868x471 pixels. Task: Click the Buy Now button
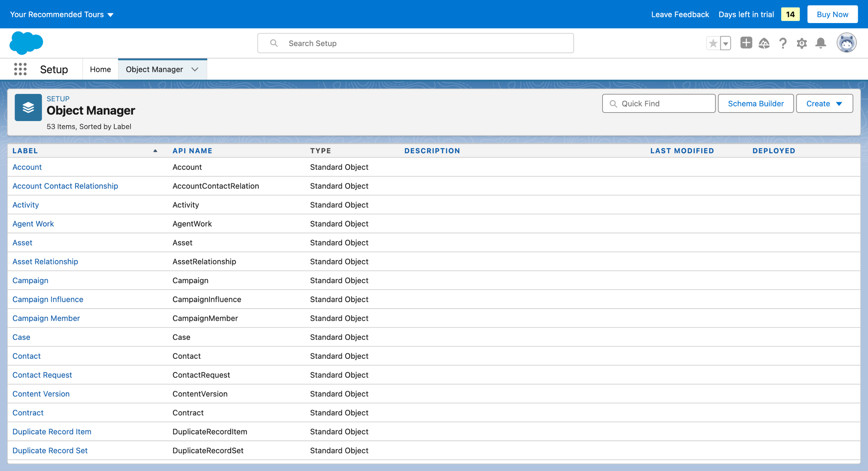click(x=832, y=15)
